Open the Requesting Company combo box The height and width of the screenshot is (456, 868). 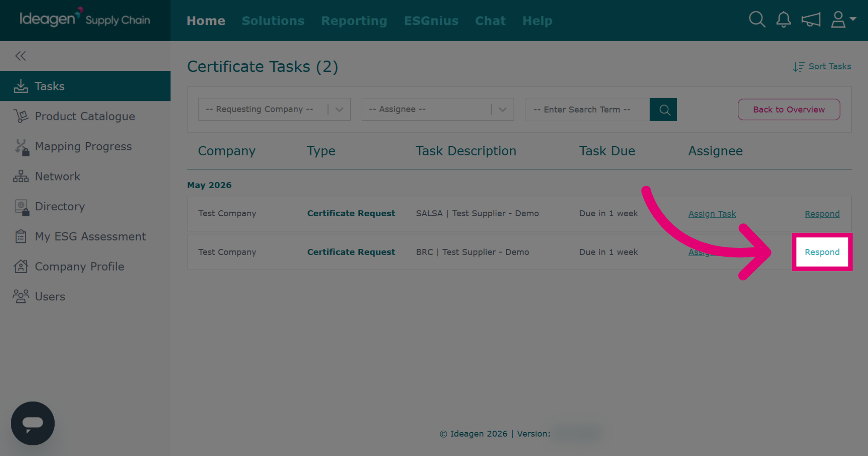pos(274,109)
